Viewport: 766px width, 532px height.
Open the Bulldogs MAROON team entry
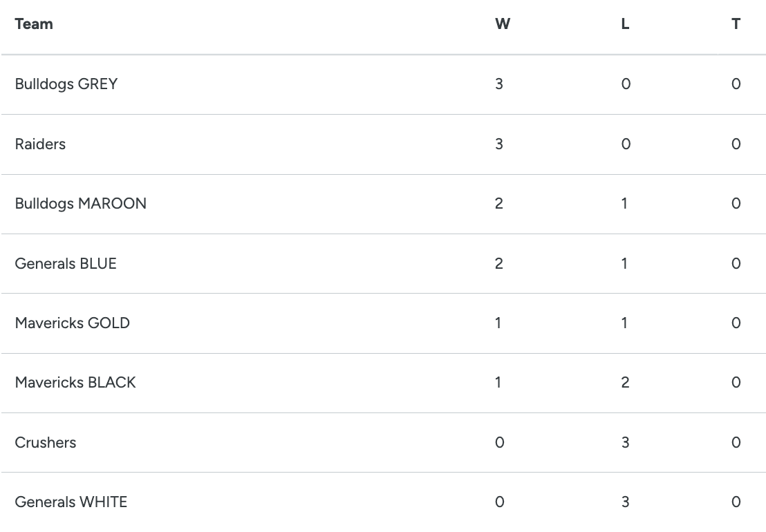pyautogui.click(x=81, y=204)
